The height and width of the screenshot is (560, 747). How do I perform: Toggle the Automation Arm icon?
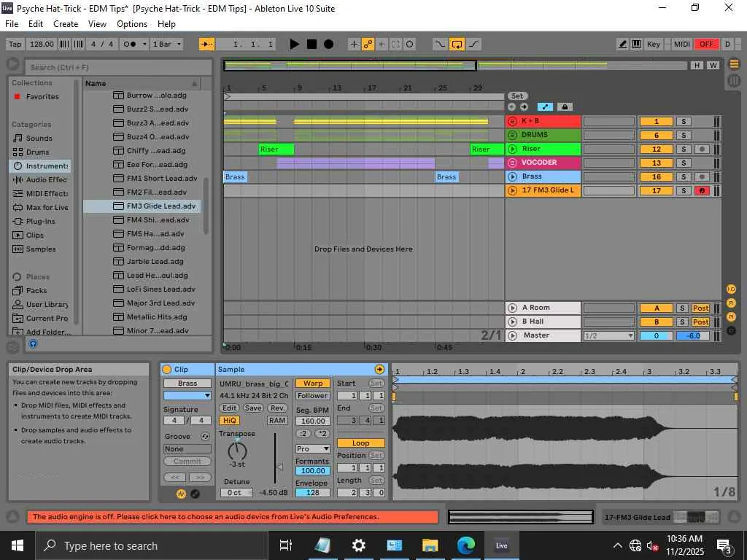tap(368, 44)
